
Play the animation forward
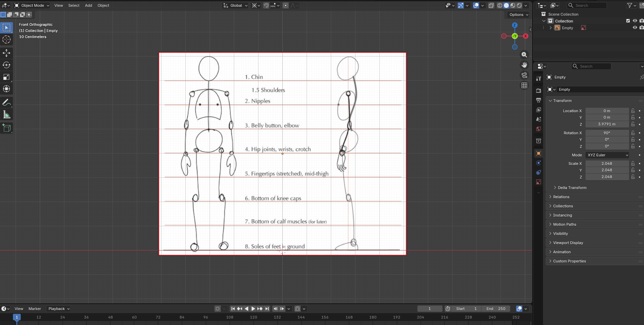click(x=253, y=309)
